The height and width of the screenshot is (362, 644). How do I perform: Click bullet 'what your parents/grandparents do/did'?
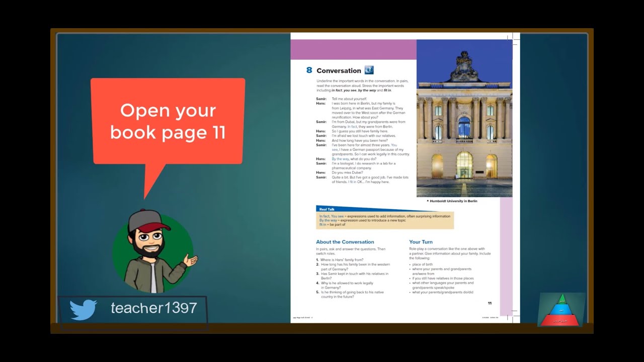441,292
